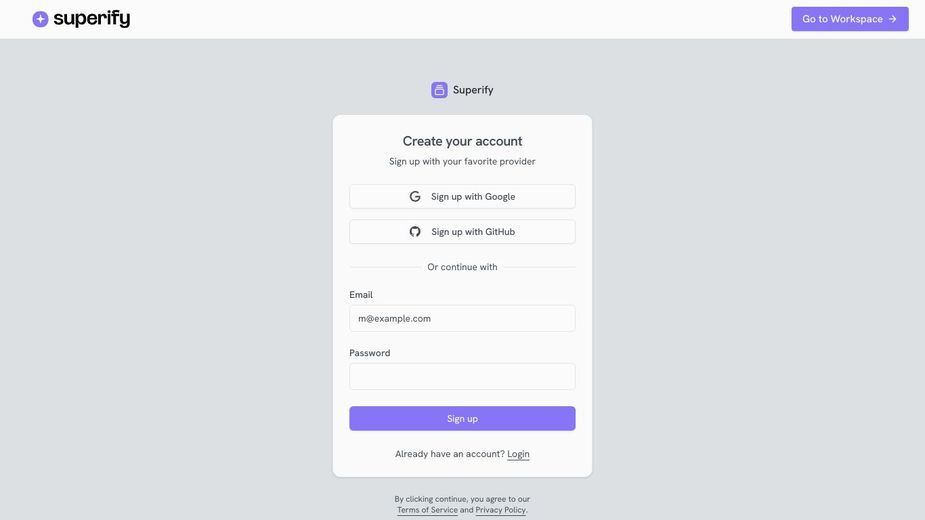Focus the Email input field
925x520 pixels.
tap(462, 318)
